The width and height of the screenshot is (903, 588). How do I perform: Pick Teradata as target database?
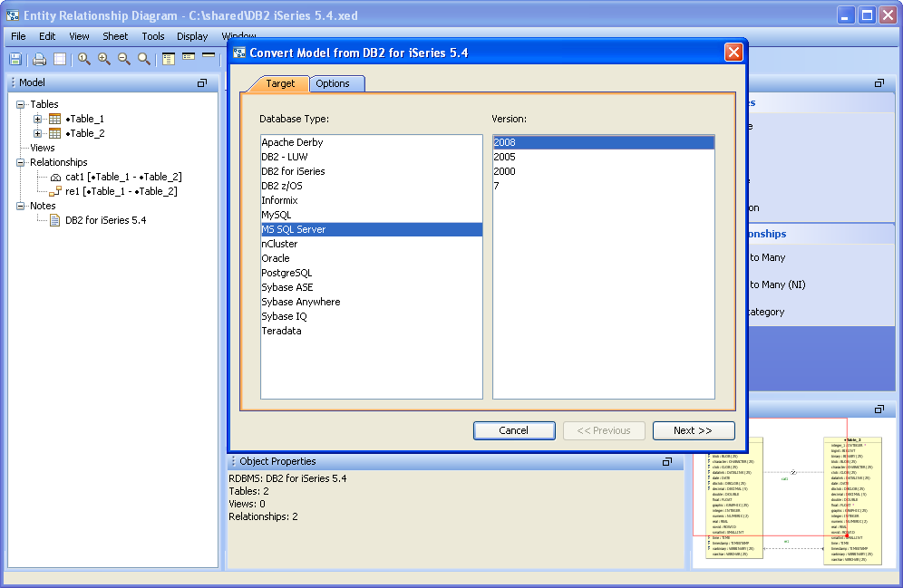[x=372, y=331]
